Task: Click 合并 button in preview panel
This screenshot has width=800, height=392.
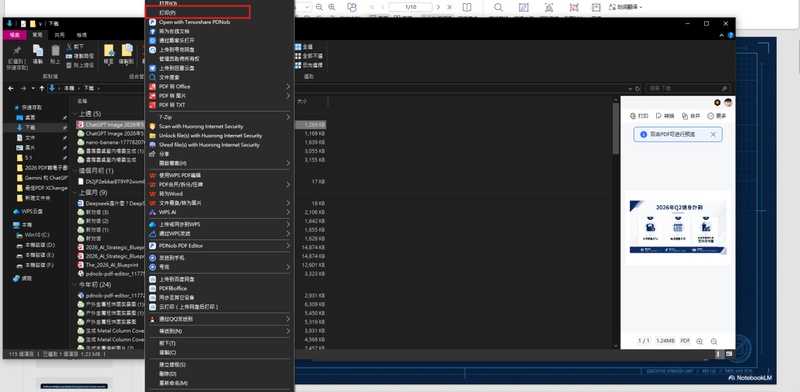Action: click(691, 116)
